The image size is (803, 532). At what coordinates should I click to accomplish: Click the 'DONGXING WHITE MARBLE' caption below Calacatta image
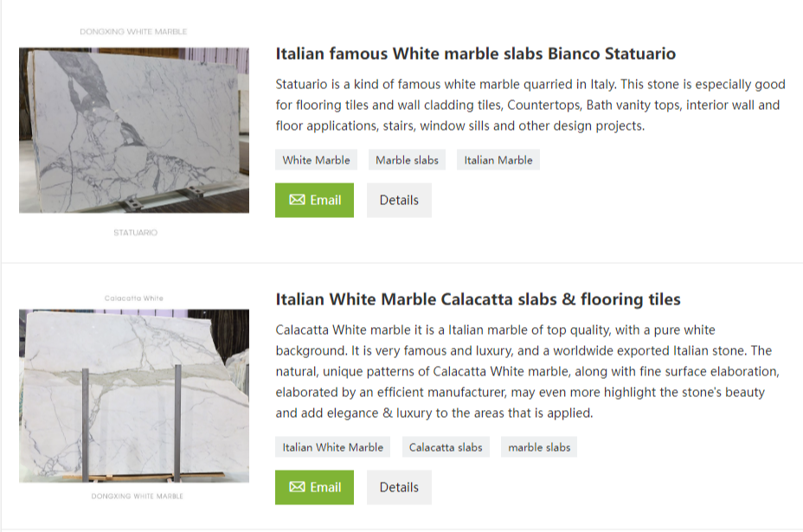click(137, 497)
